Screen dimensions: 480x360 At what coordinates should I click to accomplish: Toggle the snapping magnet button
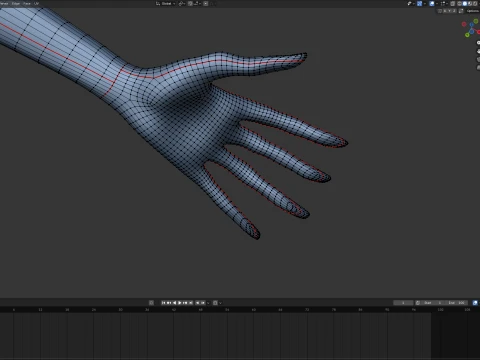coord(190,4)
